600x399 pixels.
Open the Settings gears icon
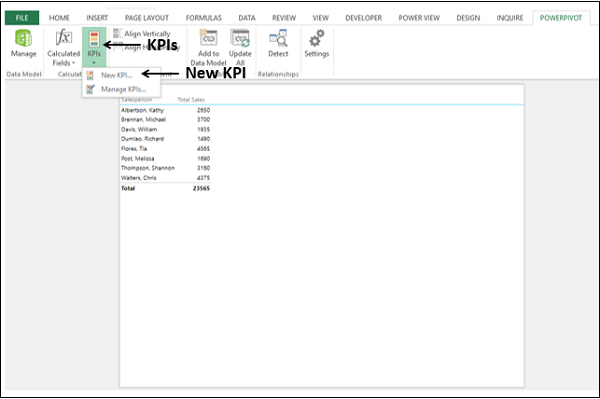tap(317, 38)
